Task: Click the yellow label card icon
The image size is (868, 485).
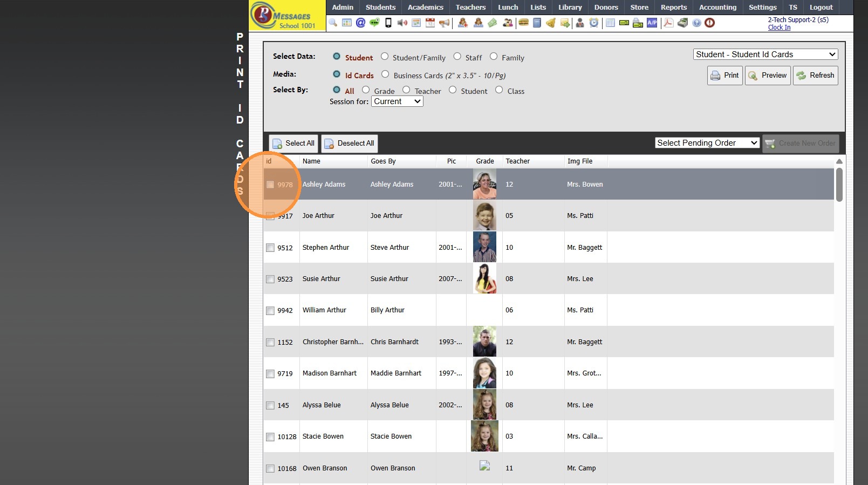Action: click(624, 23)
